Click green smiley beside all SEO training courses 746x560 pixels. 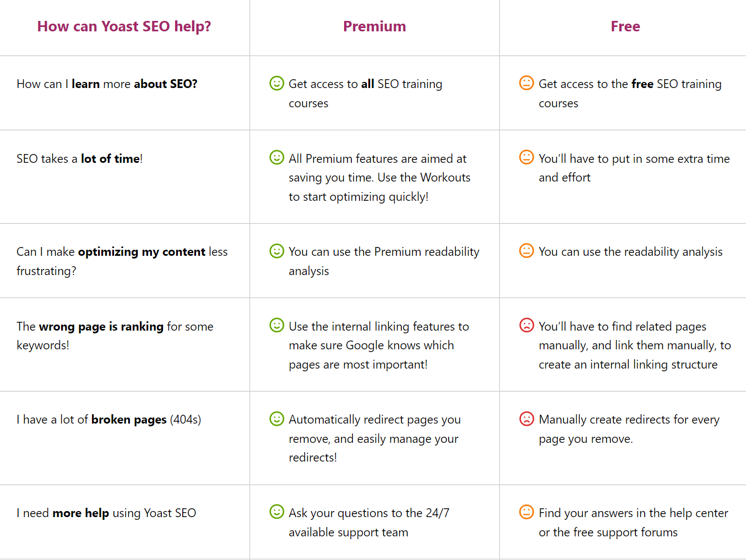coord(276,83)
